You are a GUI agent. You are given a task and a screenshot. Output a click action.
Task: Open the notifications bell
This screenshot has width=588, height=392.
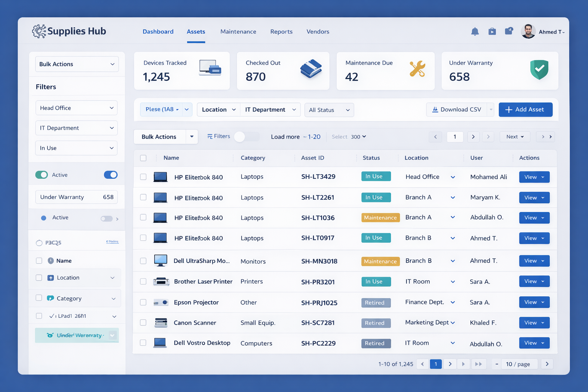[475, 31]
